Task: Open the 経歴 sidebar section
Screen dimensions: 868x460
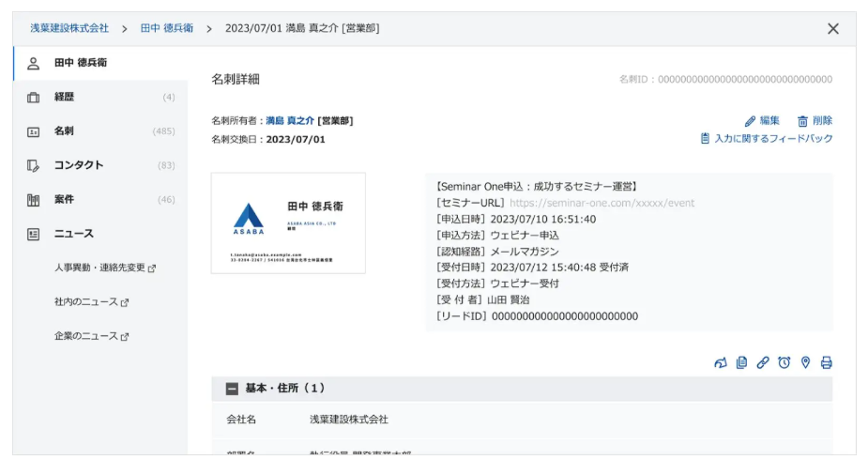Action: pos(100,98)
